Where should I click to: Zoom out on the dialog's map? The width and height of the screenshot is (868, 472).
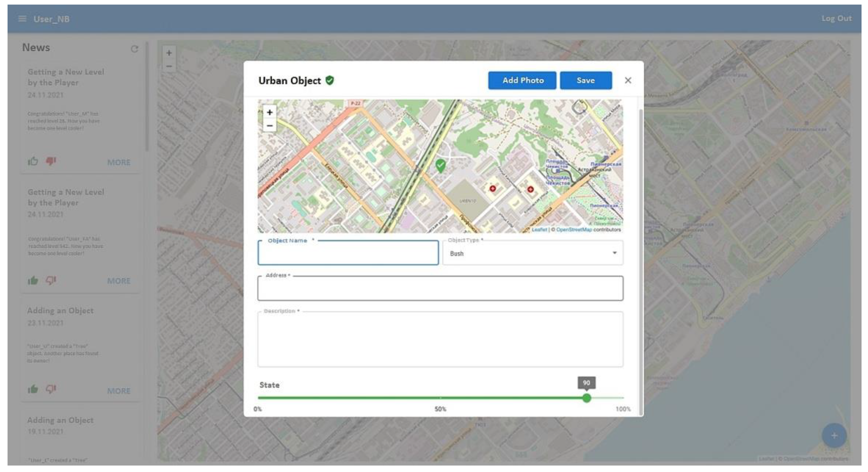[x=269, y=126]
